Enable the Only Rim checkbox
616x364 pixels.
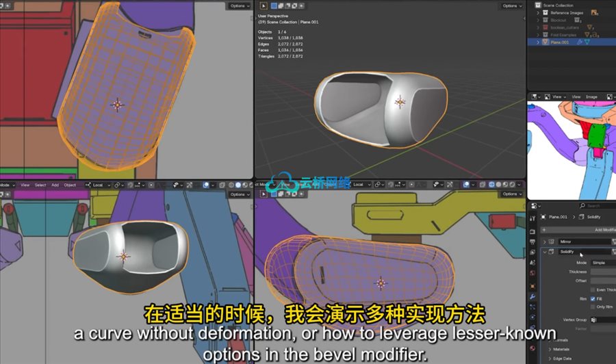[592, 307]
